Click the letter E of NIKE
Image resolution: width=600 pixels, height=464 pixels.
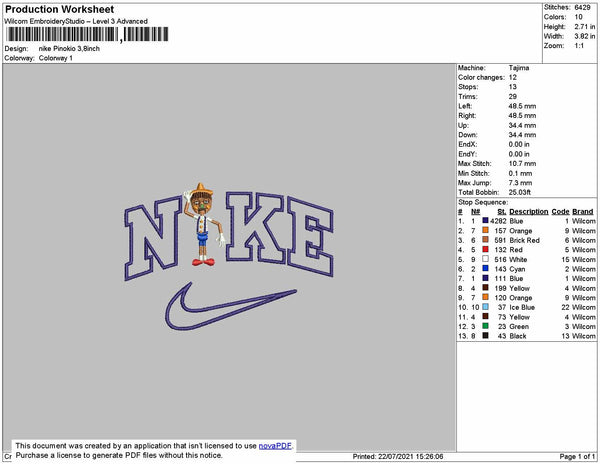[x=311, y=236]
